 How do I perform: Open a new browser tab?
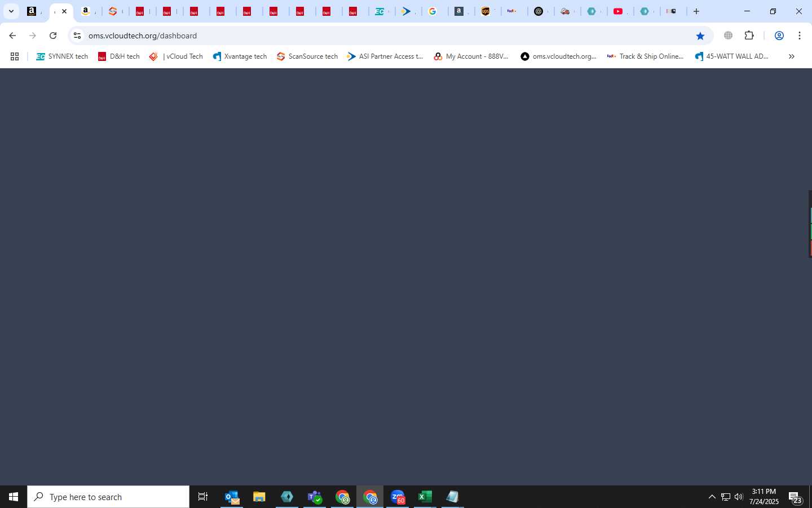[x=696, y=11]
